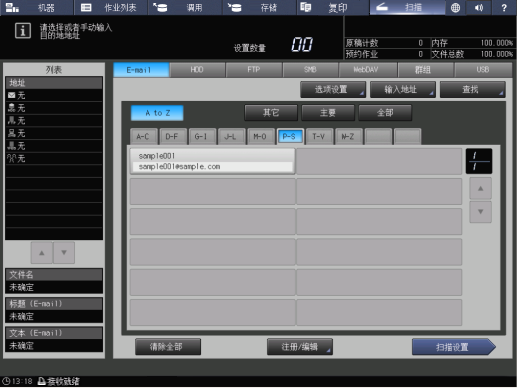This screenshot has height=388, width=517.
Task: Click the 文件总数 file total value
Action: [496, 54]
